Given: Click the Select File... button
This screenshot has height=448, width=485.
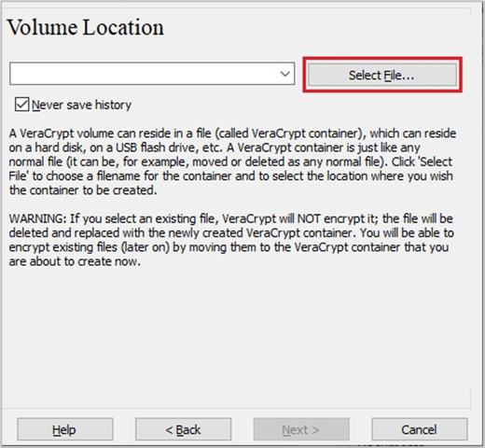Looking at the screenshot, I should pos(382,75).
